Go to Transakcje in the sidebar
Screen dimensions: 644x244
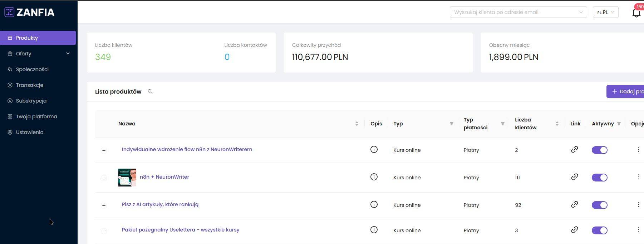point(30,85)
